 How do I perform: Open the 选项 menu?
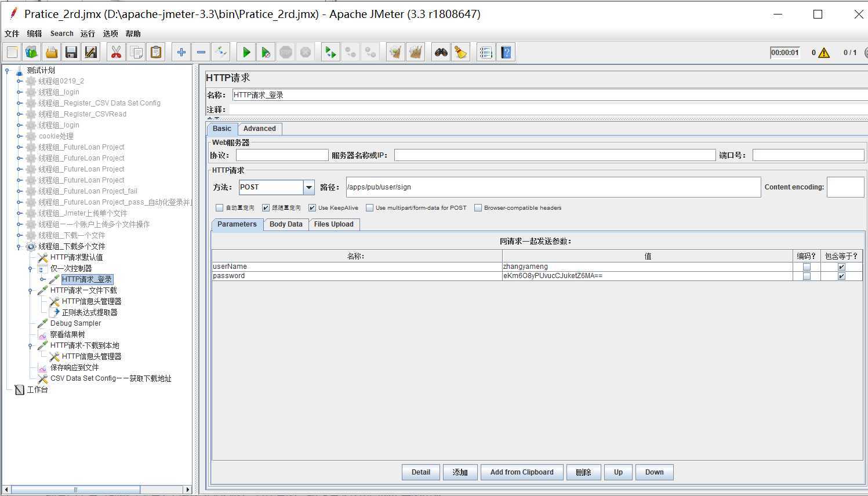tap(110, 34)
